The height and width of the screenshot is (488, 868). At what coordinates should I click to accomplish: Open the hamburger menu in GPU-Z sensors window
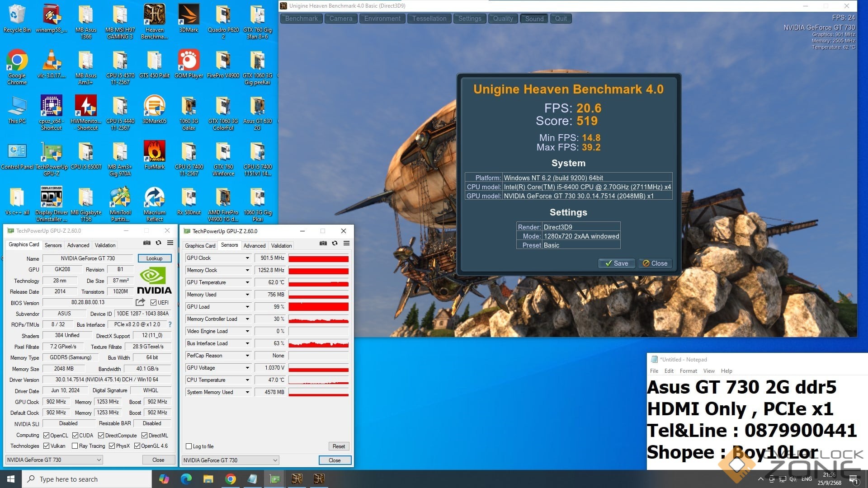click(x=346, y=243)
